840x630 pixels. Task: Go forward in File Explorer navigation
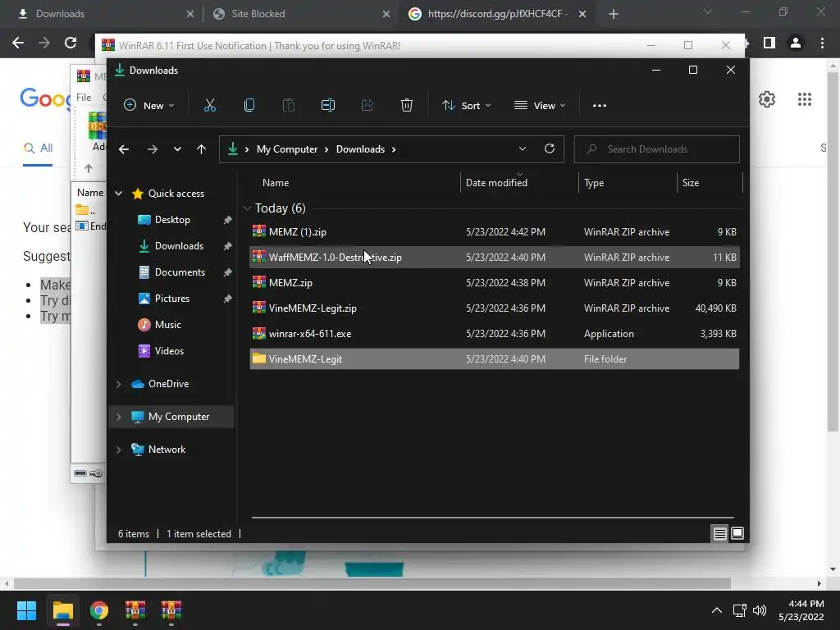click(152, 149)
